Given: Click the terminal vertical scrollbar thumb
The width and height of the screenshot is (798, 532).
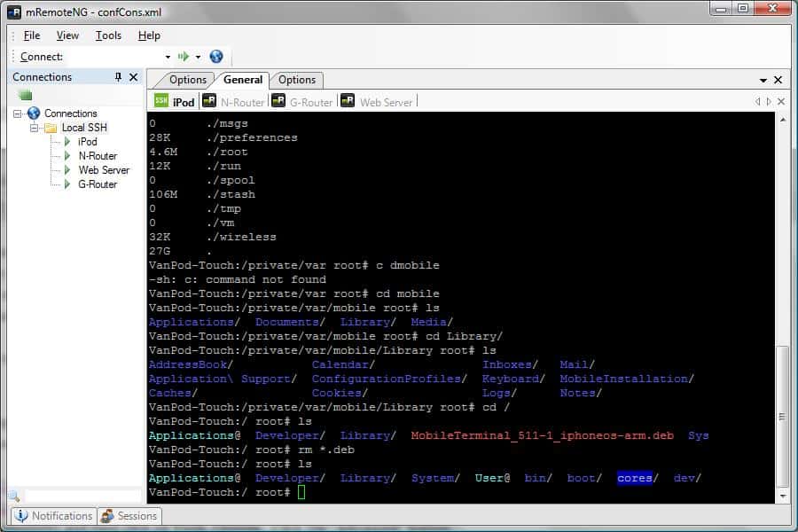Looking at the screenshot, I should tap(781, 414).
